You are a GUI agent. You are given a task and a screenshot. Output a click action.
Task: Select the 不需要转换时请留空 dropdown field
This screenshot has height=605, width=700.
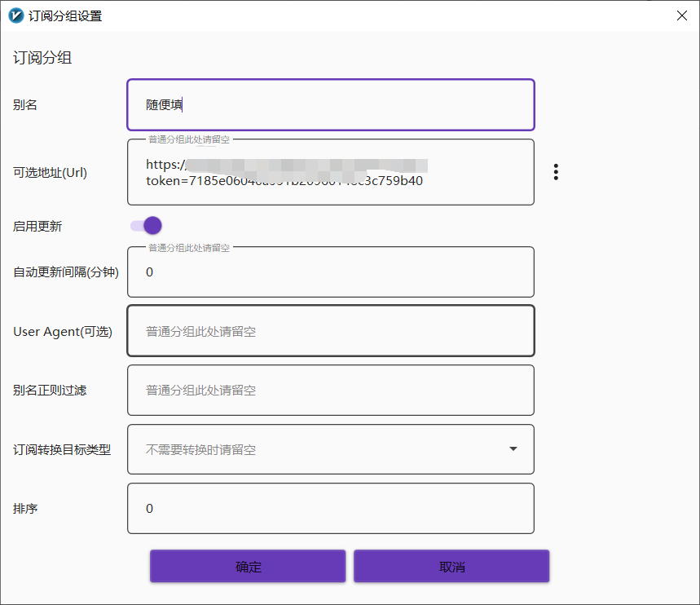[x=330, y=449]
